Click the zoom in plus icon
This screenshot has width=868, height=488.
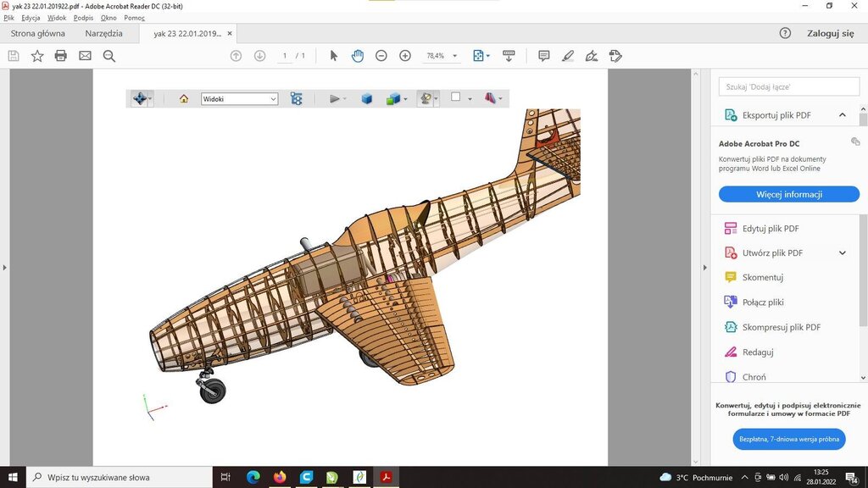point(405,56)
